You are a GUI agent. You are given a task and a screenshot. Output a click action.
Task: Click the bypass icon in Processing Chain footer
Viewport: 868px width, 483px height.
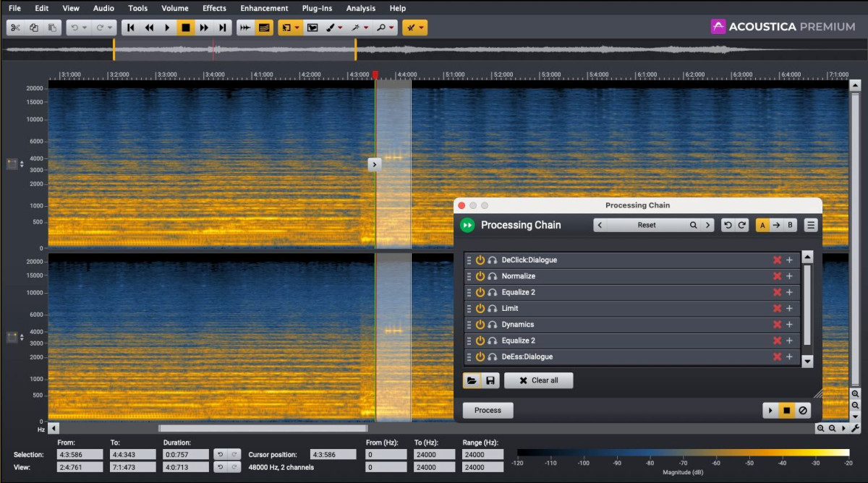[803, 411]
